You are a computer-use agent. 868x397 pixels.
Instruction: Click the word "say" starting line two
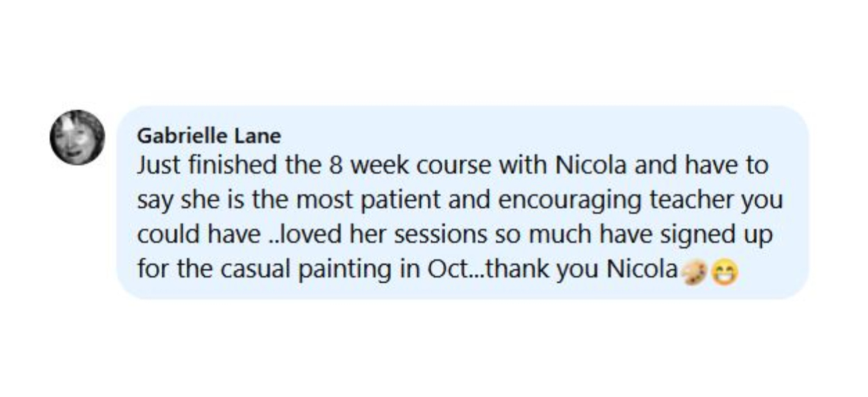coord(152,202)
